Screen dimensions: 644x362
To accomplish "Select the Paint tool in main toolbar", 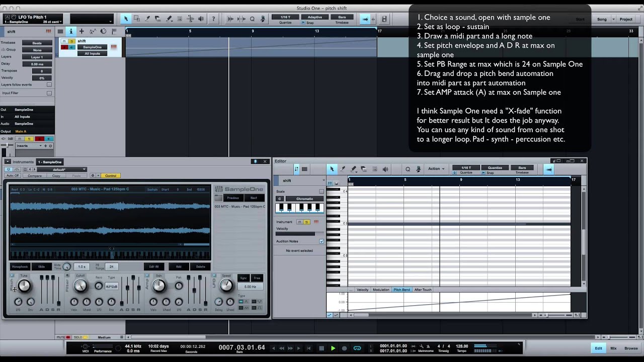I will 169,19.
